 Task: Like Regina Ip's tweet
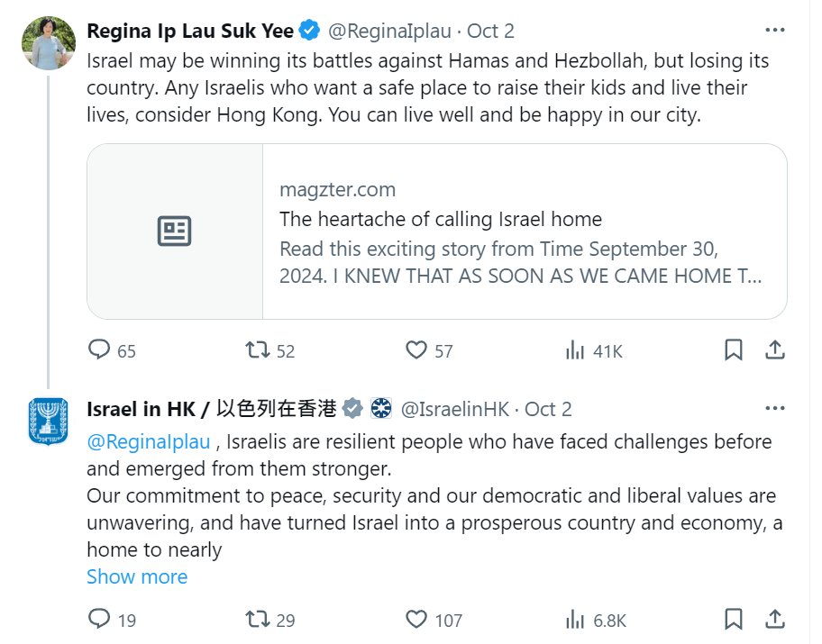click(416, 350)
